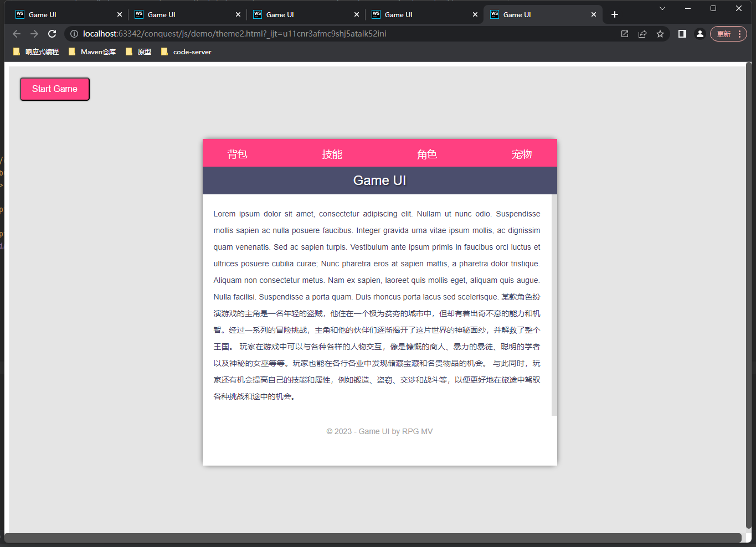Expand the tab search chevron

coord(662,8)
